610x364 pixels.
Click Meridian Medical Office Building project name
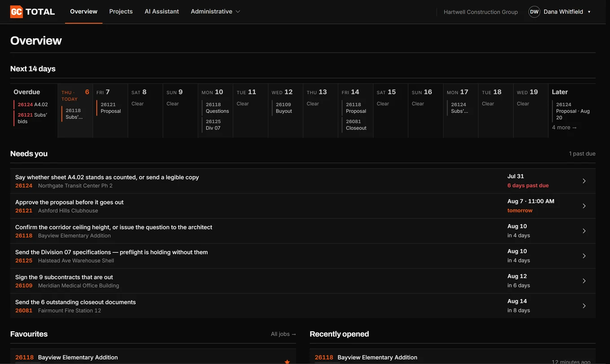[78, 286]
